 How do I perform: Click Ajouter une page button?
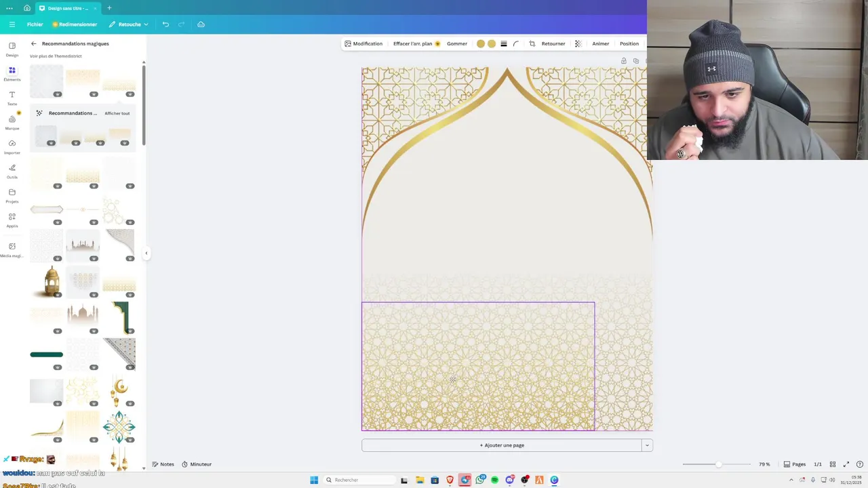click(x=502, y=445)
